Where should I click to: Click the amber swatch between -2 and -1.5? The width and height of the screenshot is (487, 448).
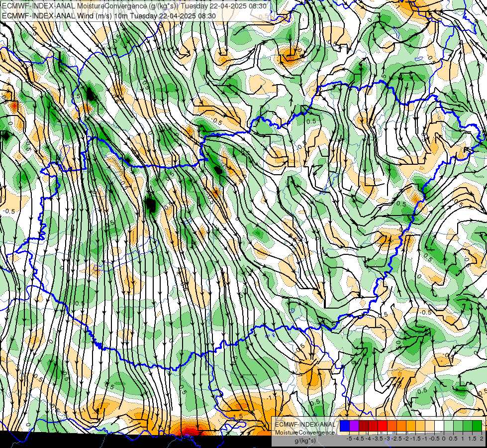[x=411, y=426]
